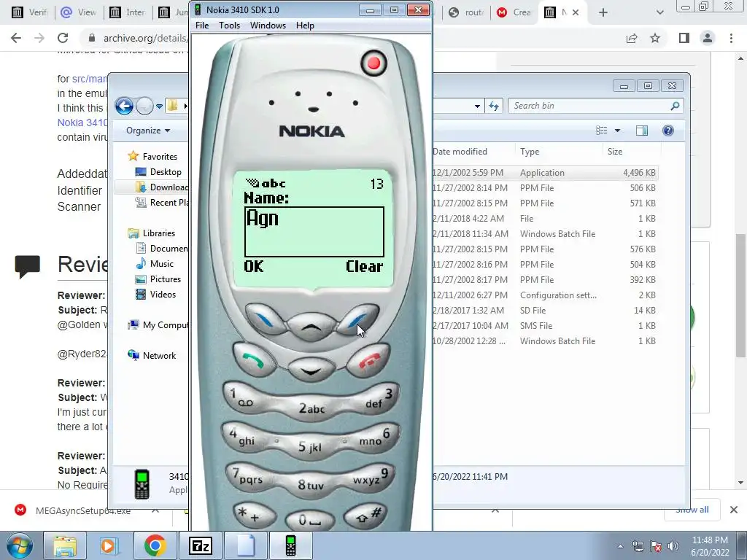Open the Organize dropdown in Explorer

point(148,131)
